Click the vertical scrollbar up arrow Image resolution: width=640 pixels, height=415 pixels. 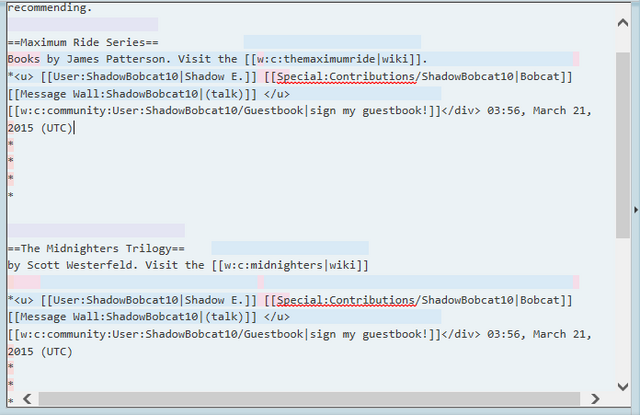[623, 23]
